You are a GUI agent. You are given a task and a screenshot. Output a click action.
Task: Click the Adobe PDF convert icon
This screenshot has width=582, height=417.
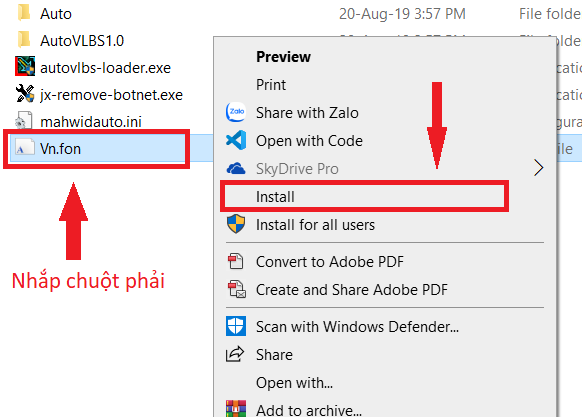pyautogui.click(x=236, y=261)
